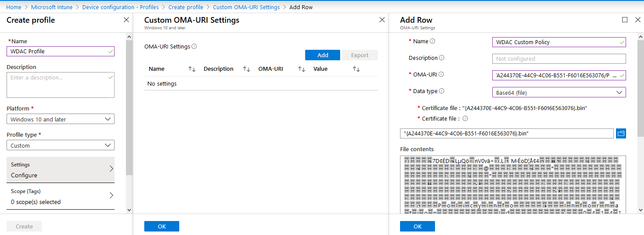Sort the table by Name column arrows
Viewport: 644px width, 235px height.
click(192, 69)
